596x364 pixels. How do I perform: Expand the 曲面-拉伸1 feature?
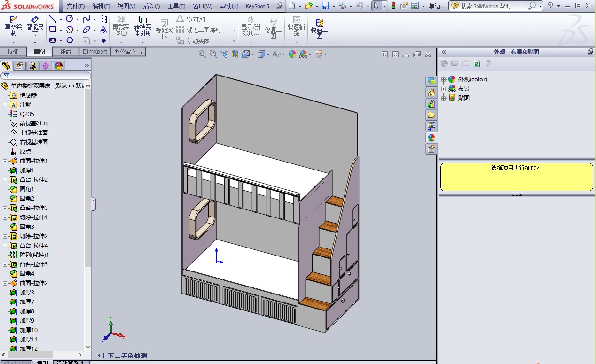click(x=5, y=161)
